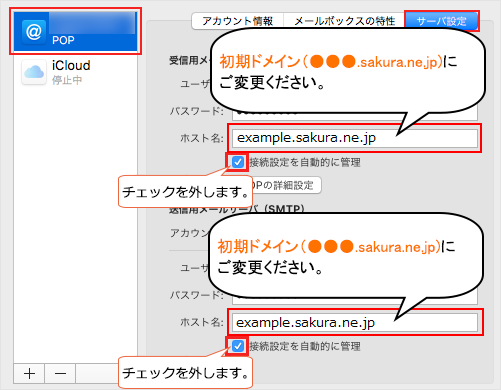501x390 pixels.
Task: Click the incoming server ホスト名 field
Action: tap(355, 138)
